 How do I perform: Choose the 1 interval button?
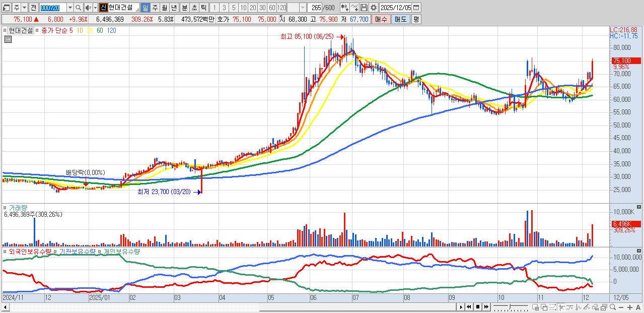(x=214, y=8)
